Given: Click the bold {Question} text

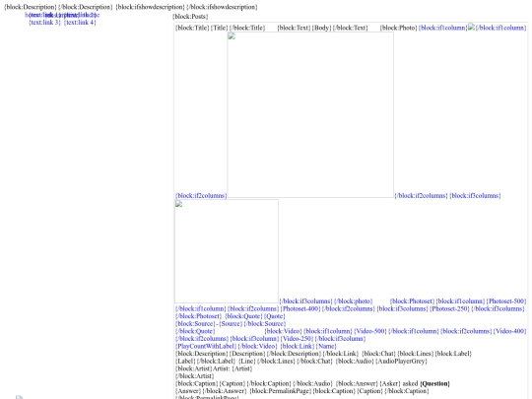Looking at the screenshot, I should click(435, 383).
